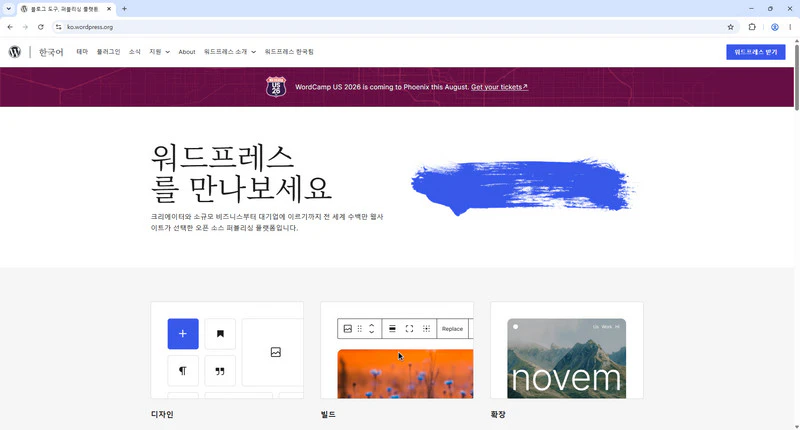Click the 워드프레스를 만나보세요 headline

pyautogui.click(x=241, y=172)
